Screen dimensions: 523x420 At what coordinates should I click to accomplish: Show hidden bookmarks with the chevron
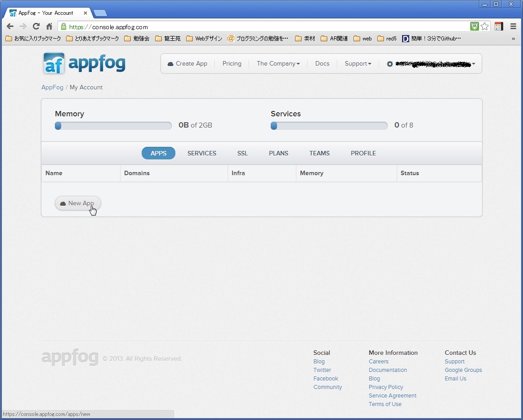click(x=513, y=39)
